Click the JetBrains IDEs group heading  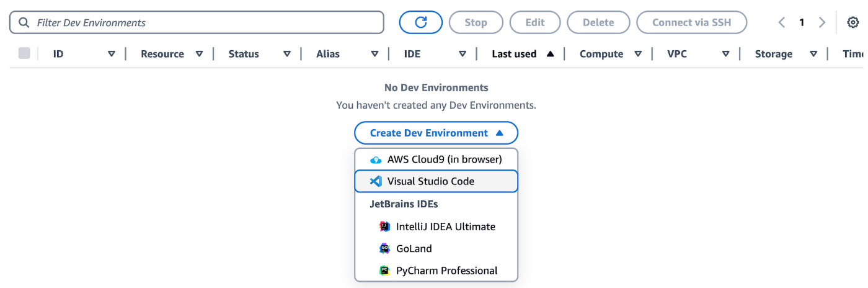(x=404, y=204)
